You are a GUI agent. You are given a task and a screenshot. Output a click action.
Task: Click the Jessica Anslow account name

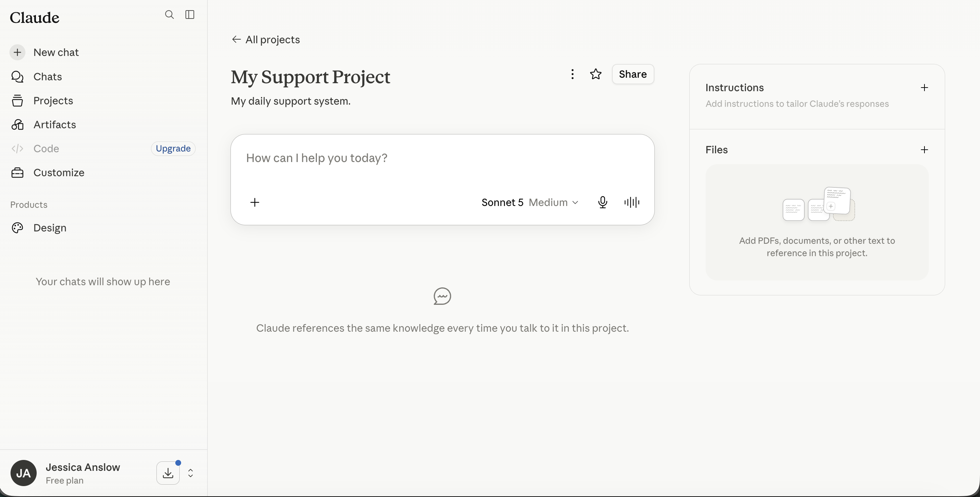83,467
